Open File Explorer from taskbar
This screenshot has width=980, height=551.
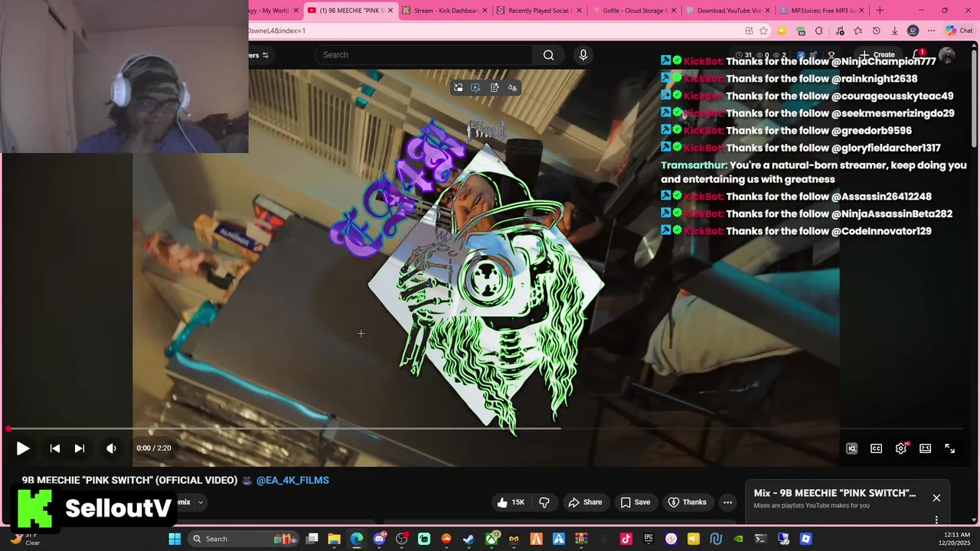click(x=334, y=539)
